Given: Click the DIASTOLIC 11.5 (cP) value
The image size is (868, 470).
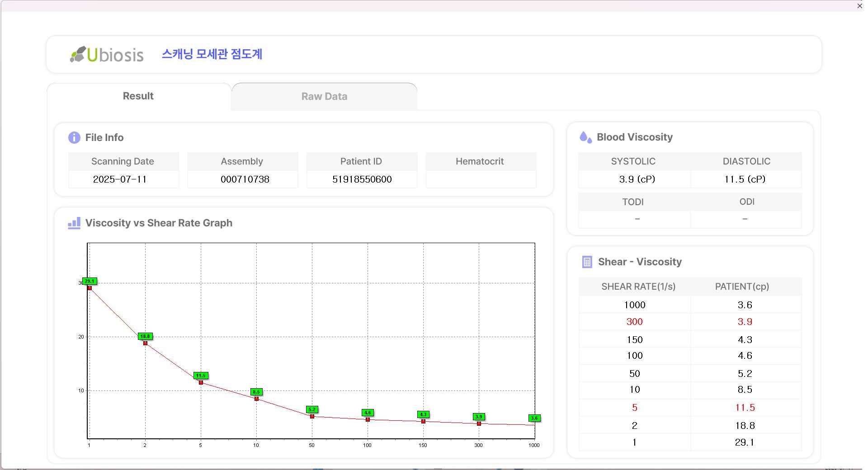Looking at the screenshot, I should click(x=745, y=179).
